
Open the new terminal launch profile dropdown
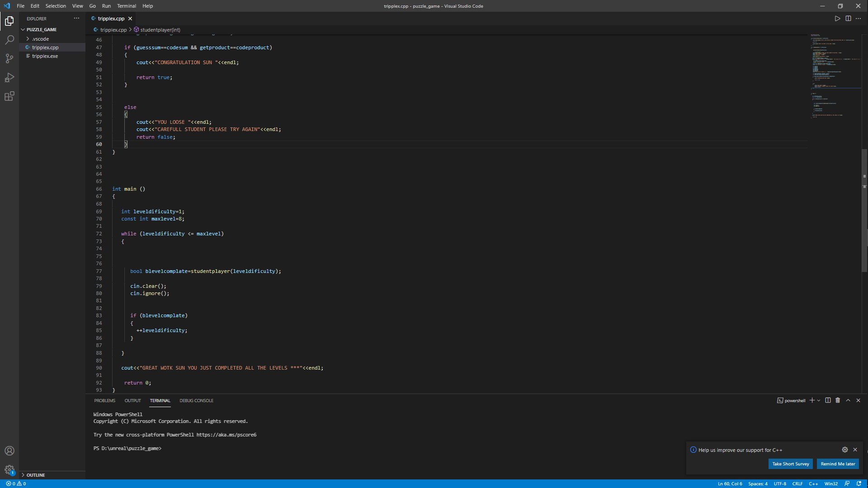tap(819, 400)
